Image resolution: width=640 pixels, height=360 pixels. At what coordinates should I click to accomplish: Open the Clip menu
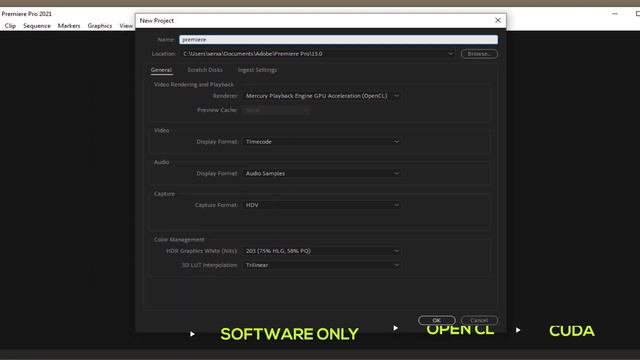[x=10, y=26]
